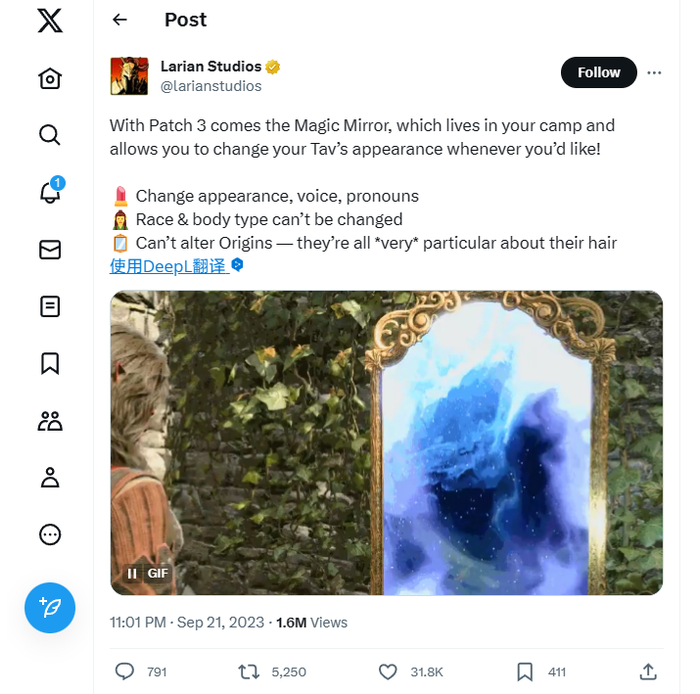Open Notifications bell icon
The height and width of the screenshot is (694, 700).
tap(50, 192)
